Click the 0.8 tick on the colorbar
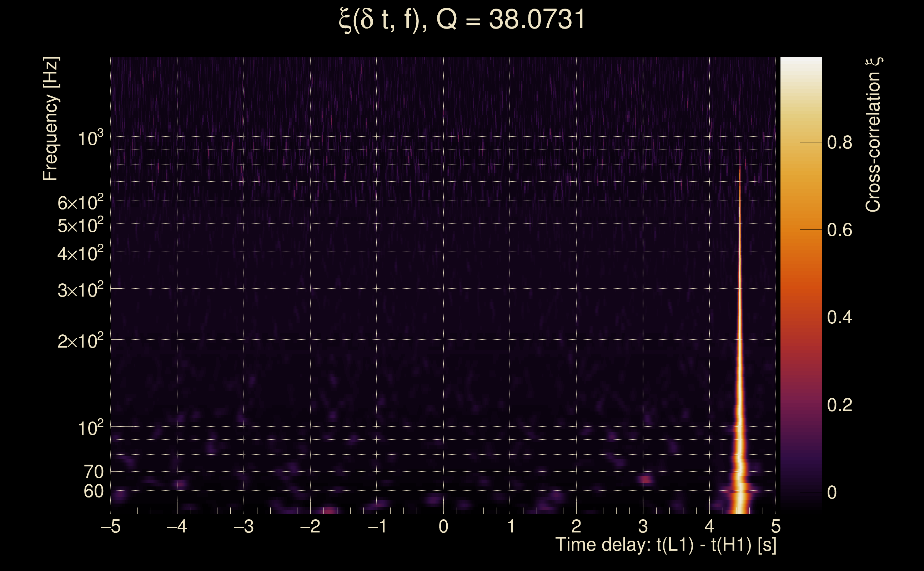 [x=839, y=143]
